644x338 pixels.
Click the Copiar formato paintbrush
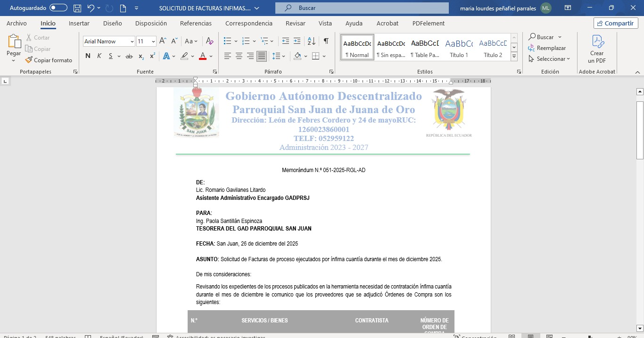tap(49, 60)
